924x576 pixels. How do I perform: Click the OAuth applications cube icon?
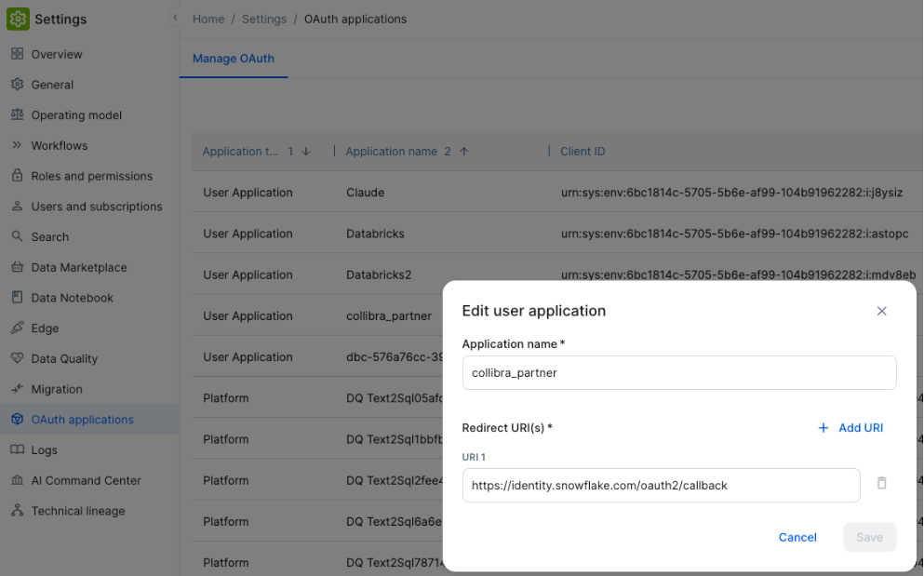click(17, 419)
